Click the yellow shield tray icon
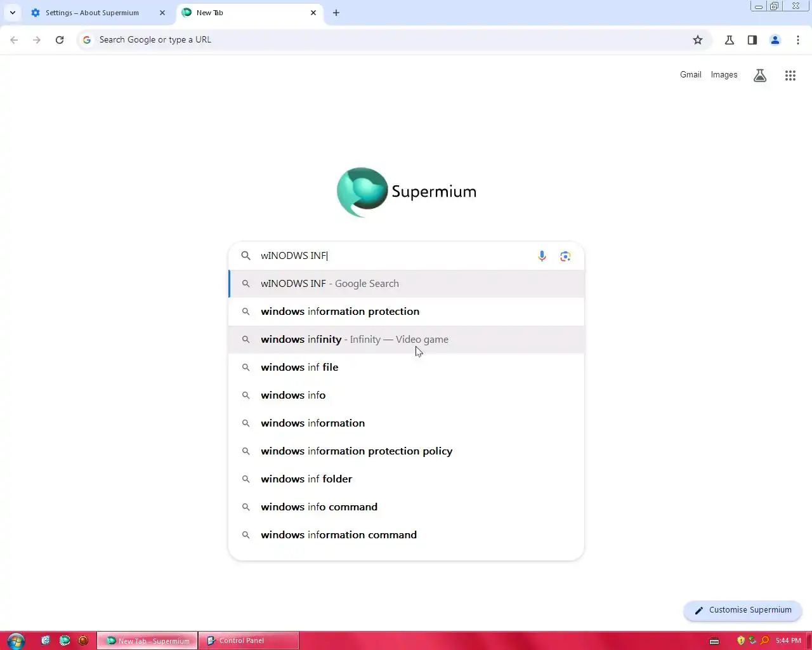Viewport: 812px width, 650px height. click(x=740, y=640)
